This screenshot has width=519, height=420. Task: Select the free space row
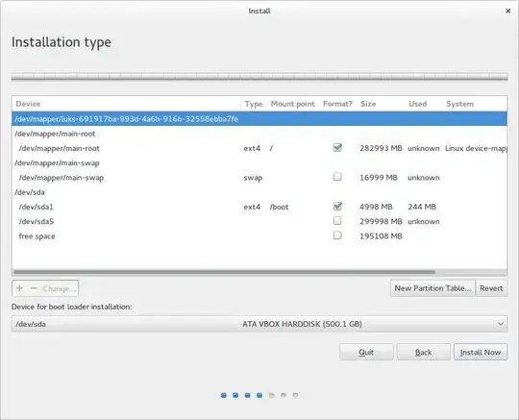coord(259,236)
